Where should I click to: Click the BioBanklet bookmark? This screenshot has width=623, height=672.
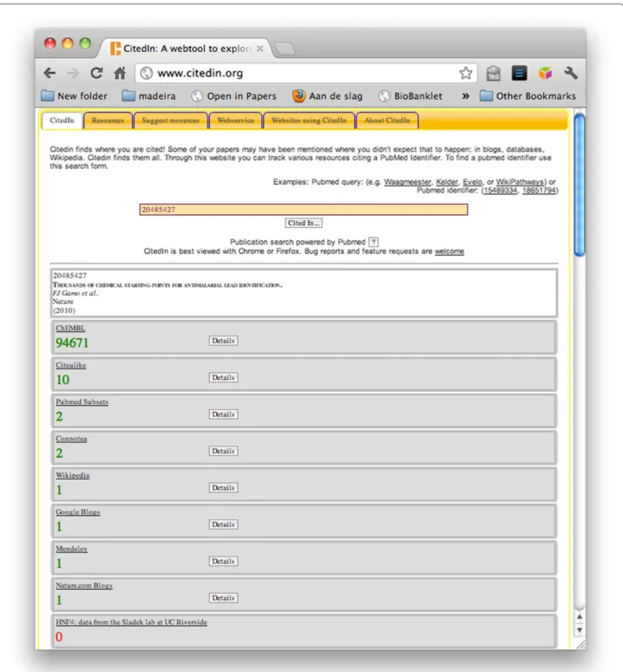point(410,96)
